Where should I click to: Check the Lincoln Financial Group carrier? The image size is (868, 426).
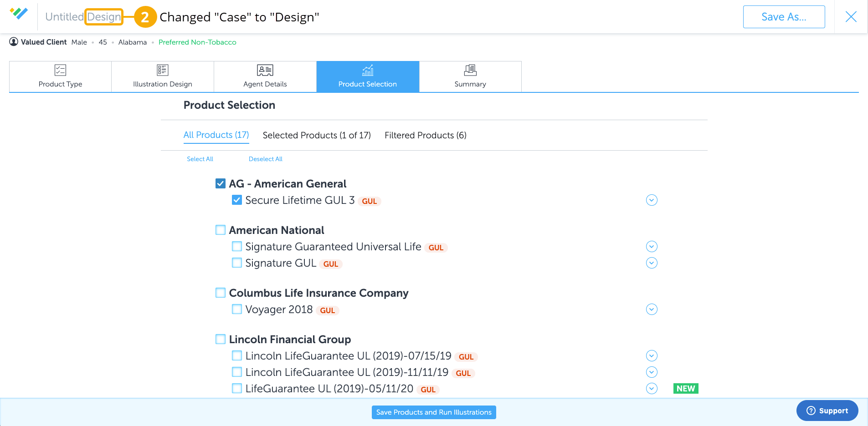(221, 339)
